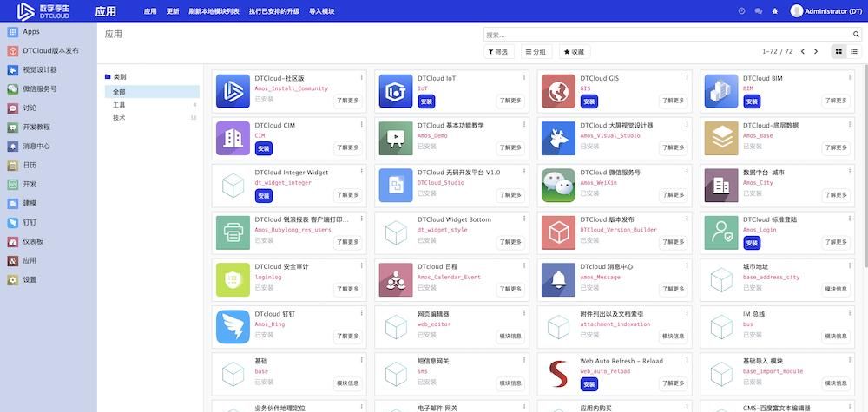The image size is (868, 412).
Task: Switch to list view
Action: pyautogui.click(x=854, y=51)
